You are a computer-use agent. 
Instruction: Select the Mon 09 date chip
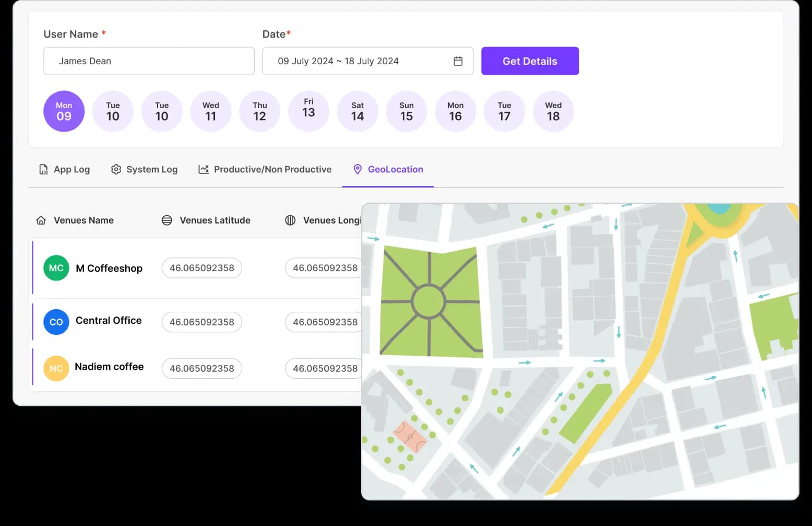click(64, 111)
